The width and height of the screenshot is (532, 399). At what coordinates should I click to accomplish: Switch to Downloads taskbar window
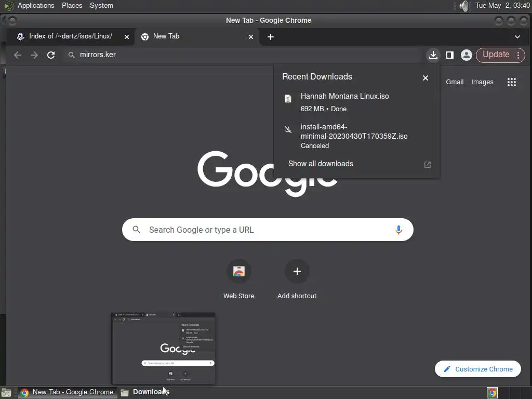(145, 392)
